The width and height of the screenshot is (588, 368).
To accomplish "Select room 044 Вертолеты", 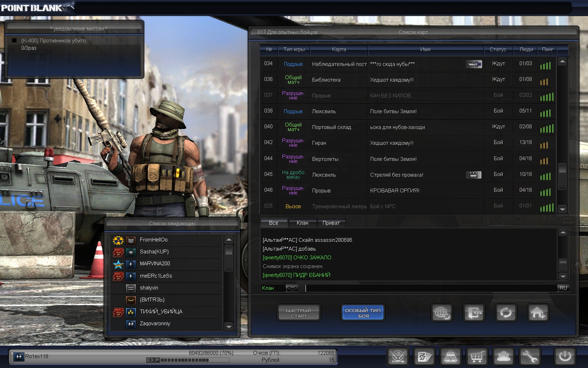I will (x=407, y=159).
